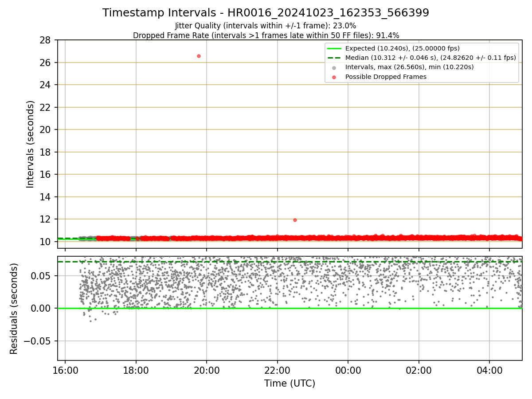Click the '24' tick on the intervals axis
The width and height of the screenshot is (532, 399).
(45, 85)
